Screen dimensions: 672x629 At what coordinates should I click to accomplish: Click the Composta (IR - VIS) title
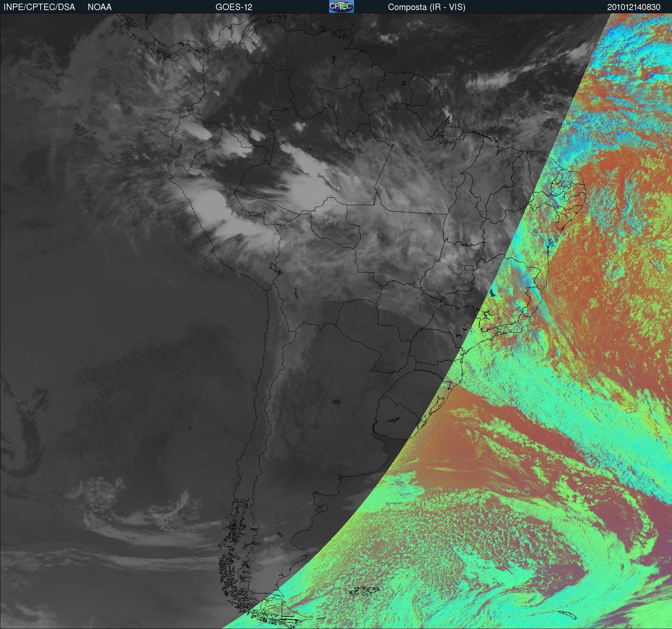(x=427, y=7)
